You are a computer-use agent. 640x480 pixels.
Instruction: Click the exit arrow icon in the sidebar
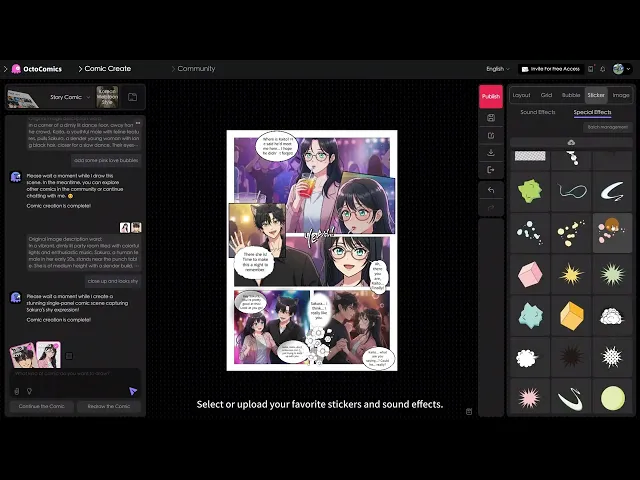491,170
